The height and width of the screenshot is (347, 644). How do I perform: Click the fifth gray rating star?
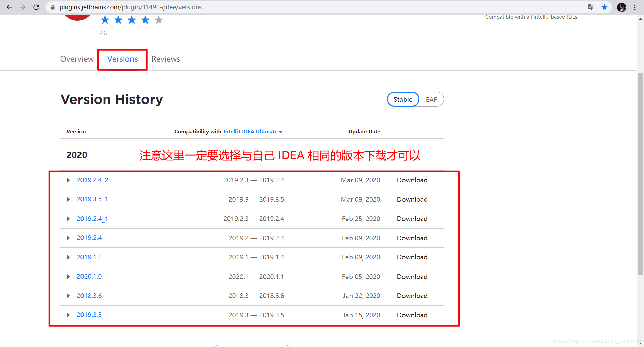pyautogui.click(x=159, y=20)
